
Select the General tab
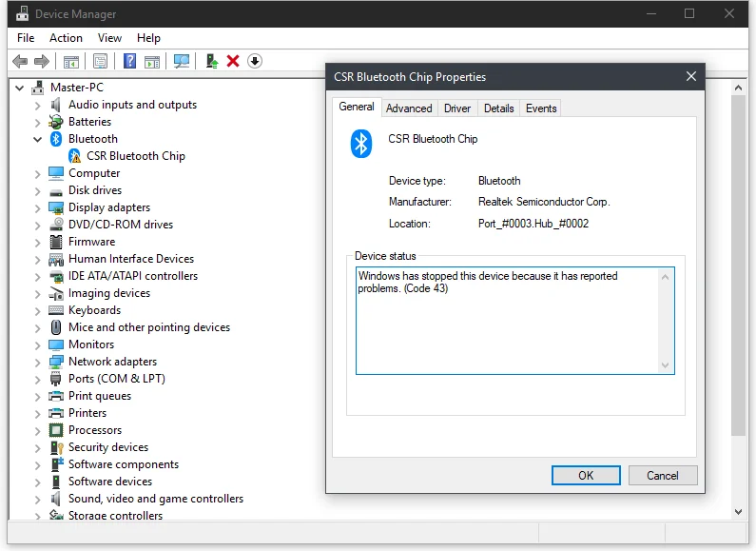357,107
